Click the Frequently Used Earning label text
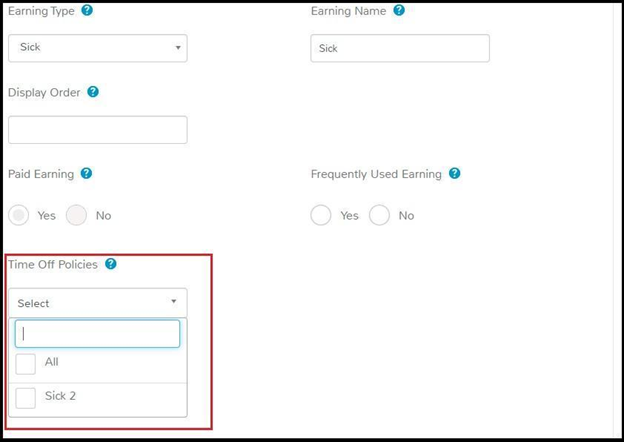The height and width of the screenshot is (442, 624). click(376, 174)
